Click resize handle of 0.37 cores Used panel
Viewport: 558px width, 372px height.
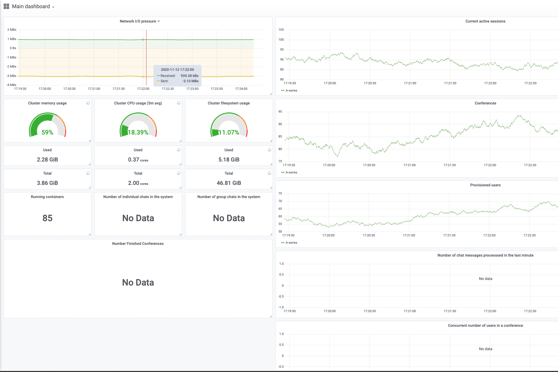[x=180, y=164]
